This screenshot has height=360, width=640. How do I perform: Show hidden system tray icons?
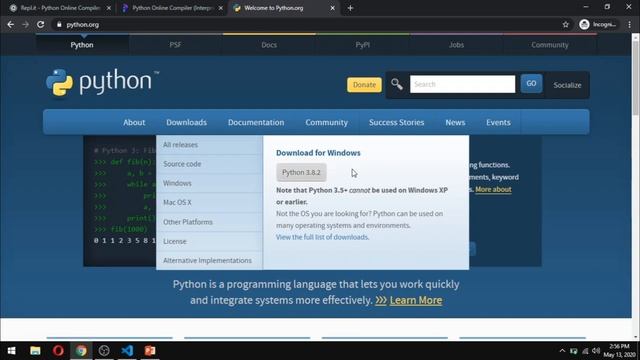pos(562,351)
